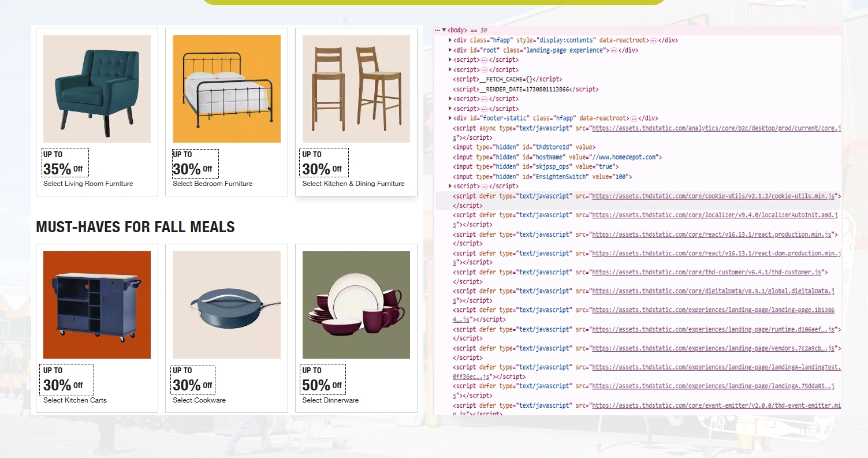Expand the footer-static div node
868x458 pixels.
tap(451, 118)
